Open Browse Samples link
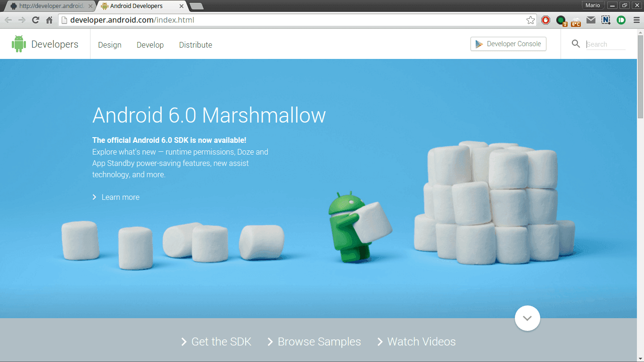This screenshot has height=362, width=644. point(319,342)
